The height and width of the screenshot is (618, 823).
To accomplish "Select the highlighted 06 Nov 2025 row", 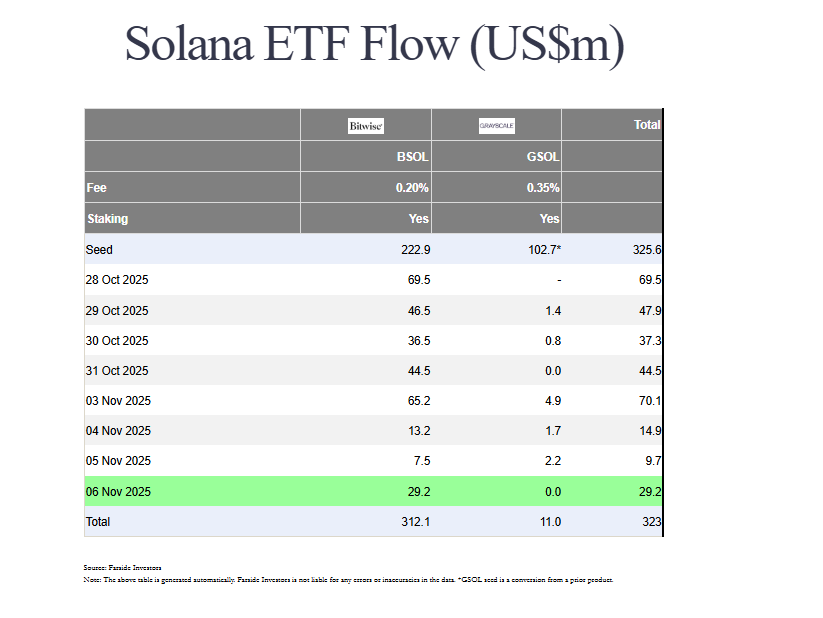I will pos(118,492).
